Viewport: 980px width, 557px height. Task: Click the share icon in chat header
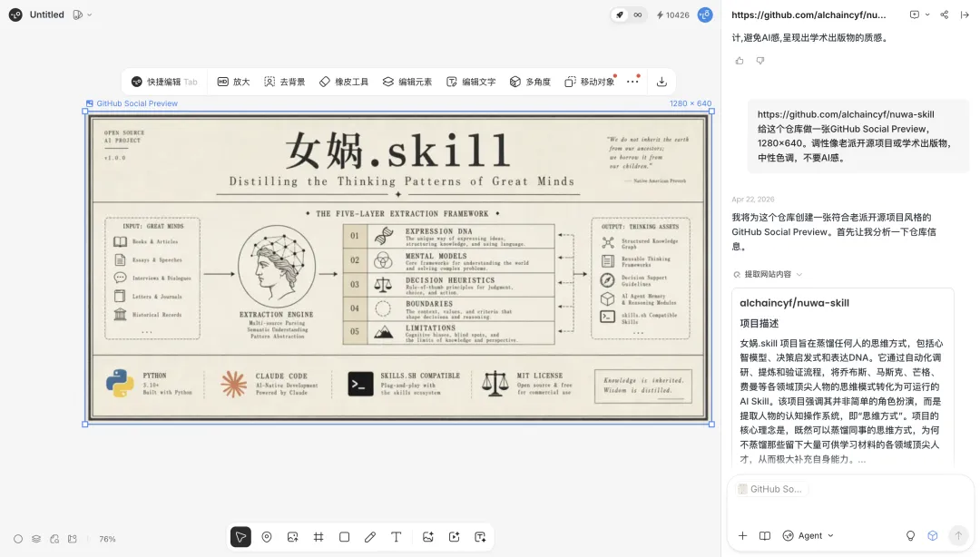click(945, 15)
